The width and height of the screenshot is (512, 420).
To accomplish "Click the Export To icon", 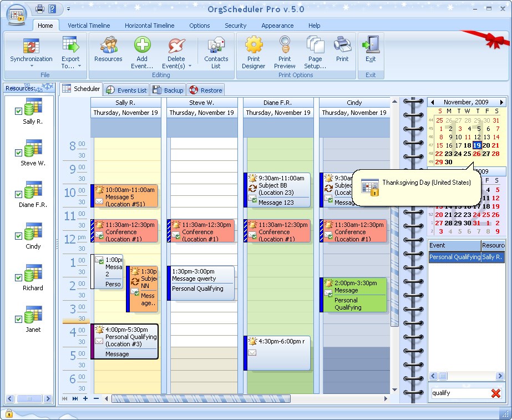I will point(70,45).
